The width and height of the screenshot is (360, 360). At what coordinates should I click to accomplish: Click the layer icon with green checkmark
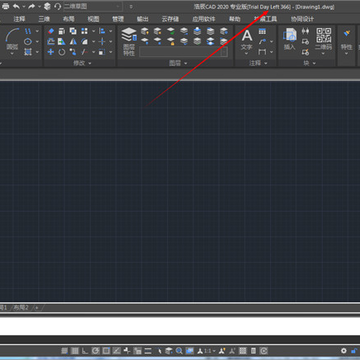point(171,31)
